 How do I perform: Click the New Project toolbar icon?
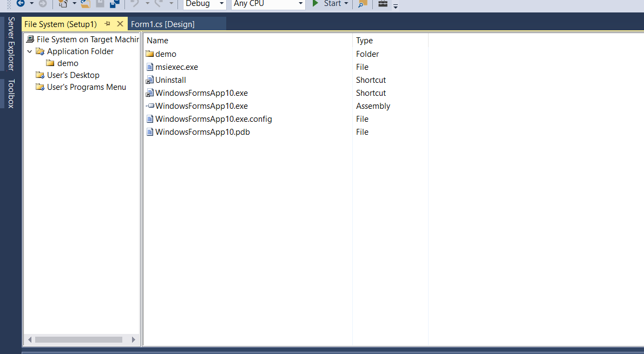[63, 3]
